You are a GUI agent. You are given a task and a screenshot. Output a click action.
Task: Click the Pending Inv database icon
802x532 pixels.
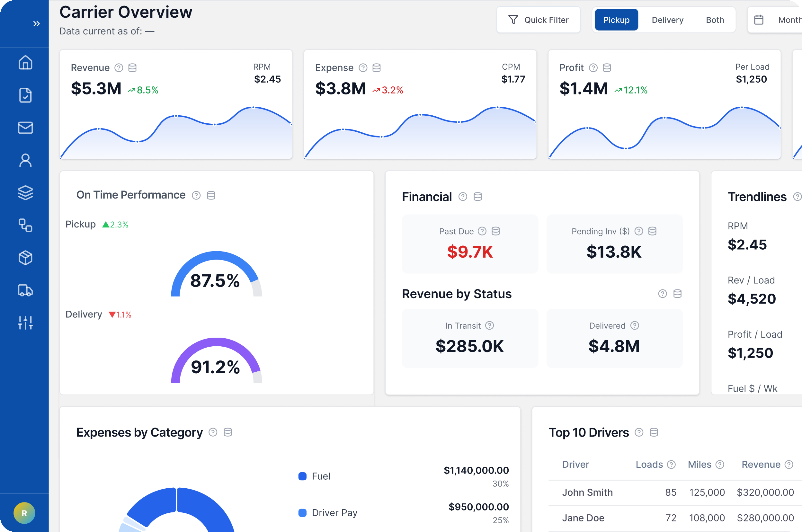point(652,231)
